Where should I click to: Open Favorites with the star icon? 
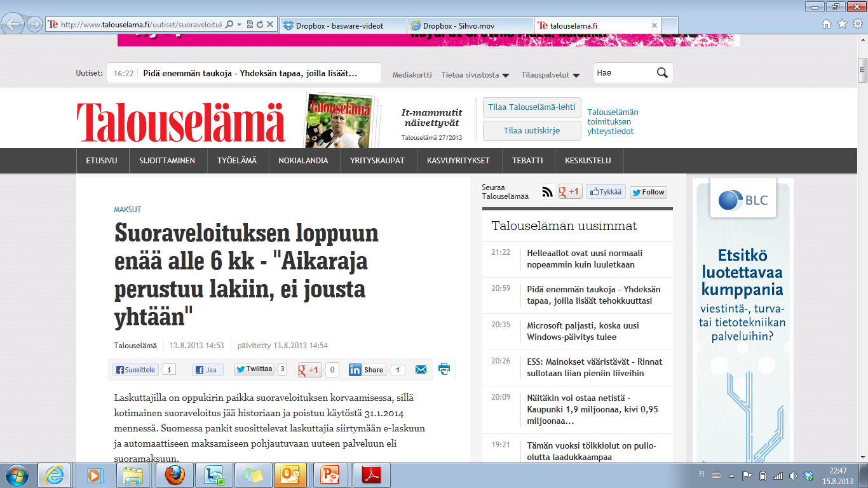point(842,24)
